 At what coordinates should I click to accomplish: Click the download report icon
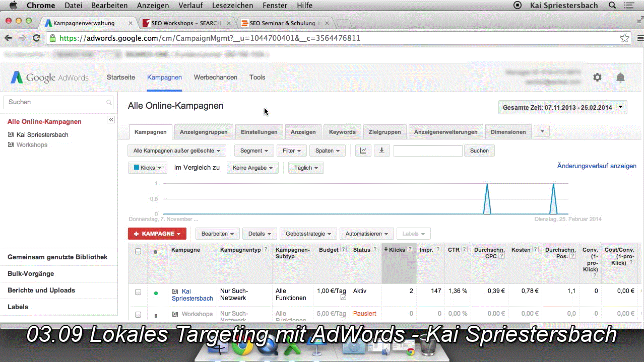pos(381,151)
